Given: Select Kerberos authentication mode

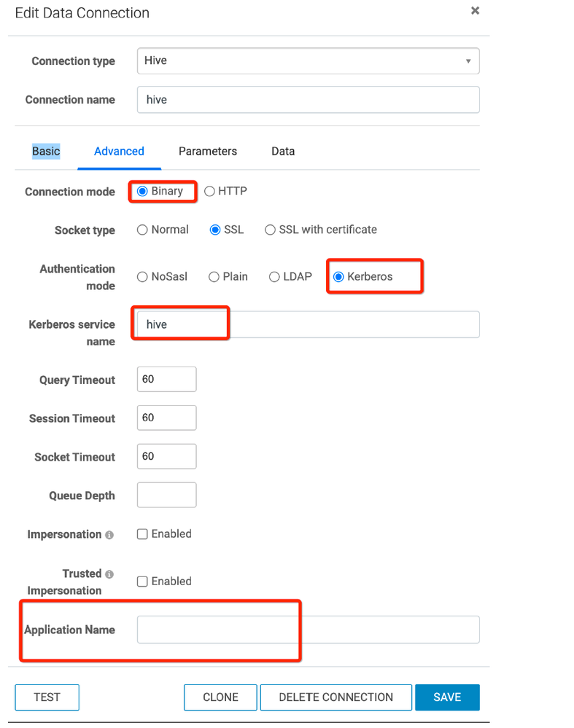Looking at the screenshot, I should (x=338, y=277).
